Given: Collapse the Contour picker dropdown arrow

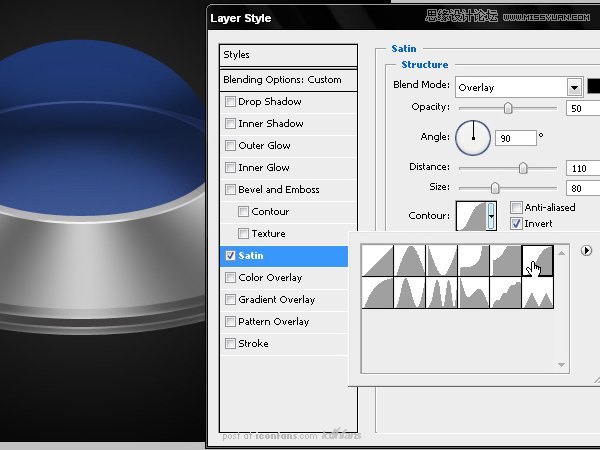Looking at the screenshot, I should pyautogui.click(x=490, y=216).
